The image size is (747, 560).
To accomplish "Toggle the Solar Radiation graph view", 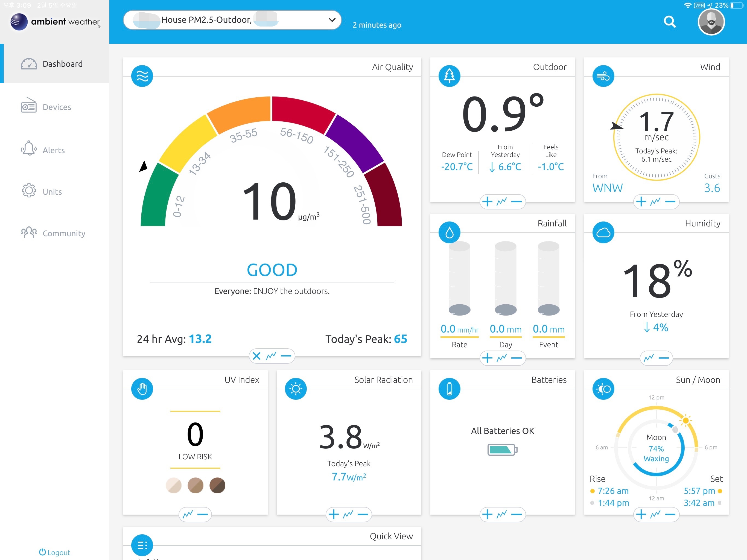I will 348,514.
